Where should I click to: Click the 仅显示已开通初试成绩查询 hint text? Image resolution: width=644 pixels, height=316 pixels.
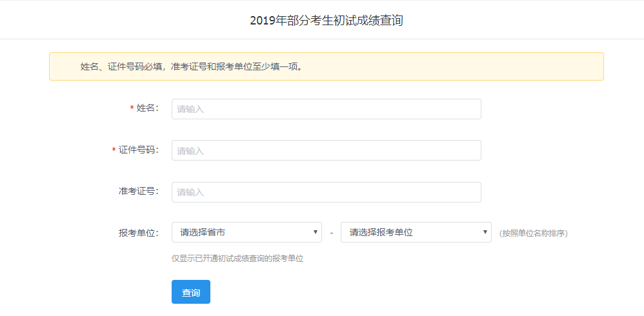pos(237,259)
